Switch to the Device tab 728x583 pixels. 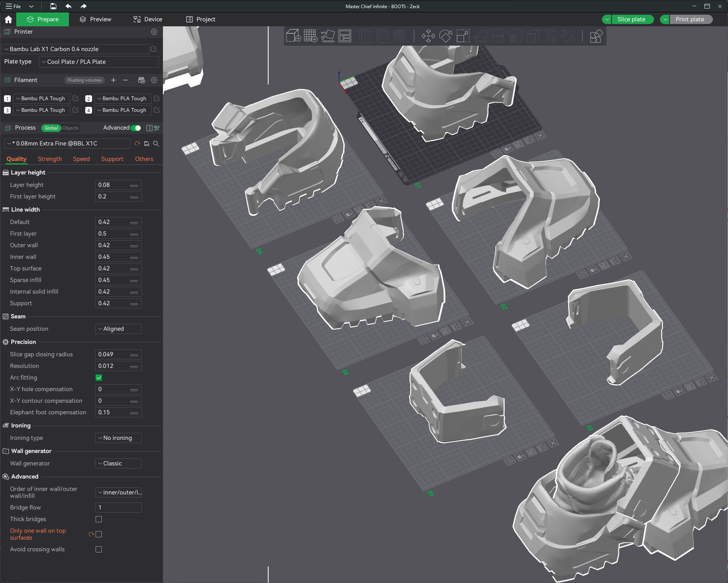(148, 19)
